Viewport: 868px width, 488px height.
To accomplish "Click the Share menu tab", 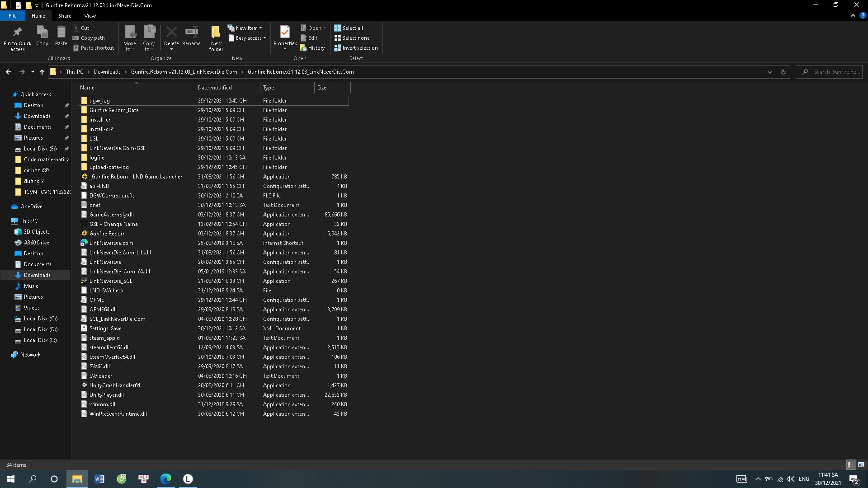I will (x=64, y=15).
